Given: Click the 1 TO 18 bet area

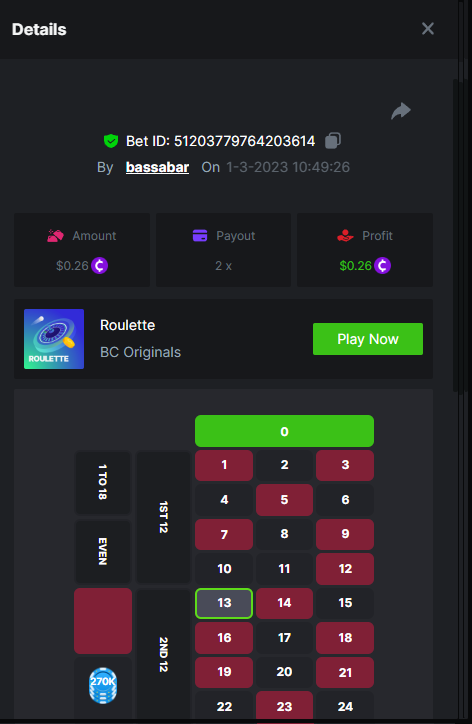Looking at the screenshot, I should tap(103, 482).
